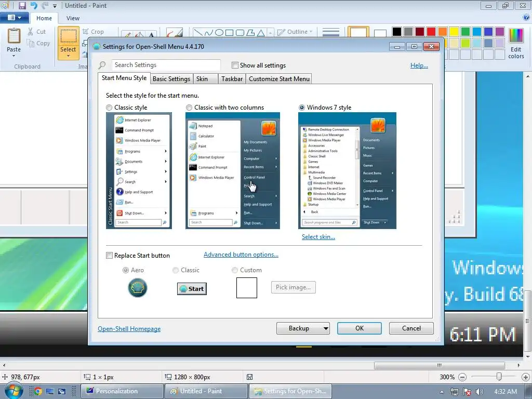Image resolution: width=532 pixels, height=399 pixels.
Task: Select the Windows 7 style radio button
Action: 302,108
